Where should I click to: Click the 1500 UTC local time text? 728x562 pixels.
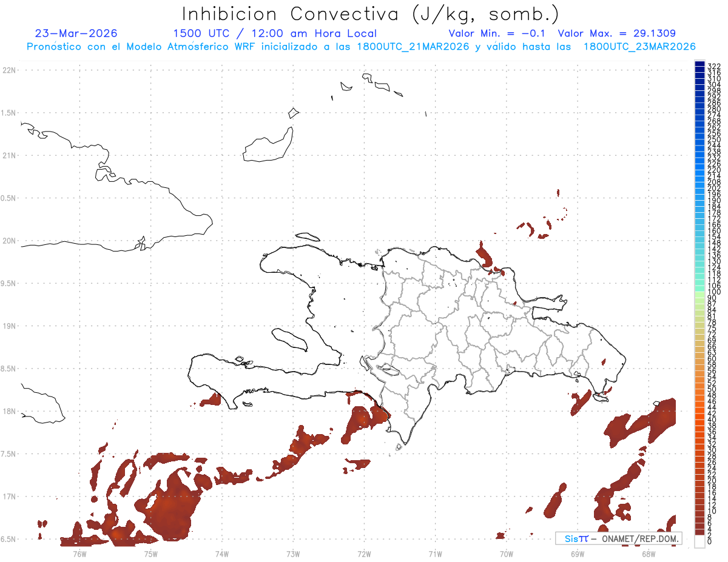pyautogui.click(x=275, y=33)
